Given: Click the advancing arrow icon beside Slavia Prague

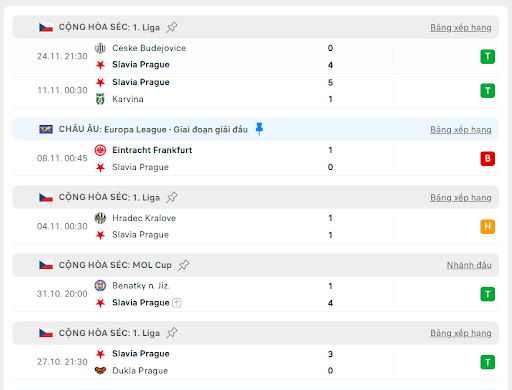Looking at the screenshot, I should point(177,303).
